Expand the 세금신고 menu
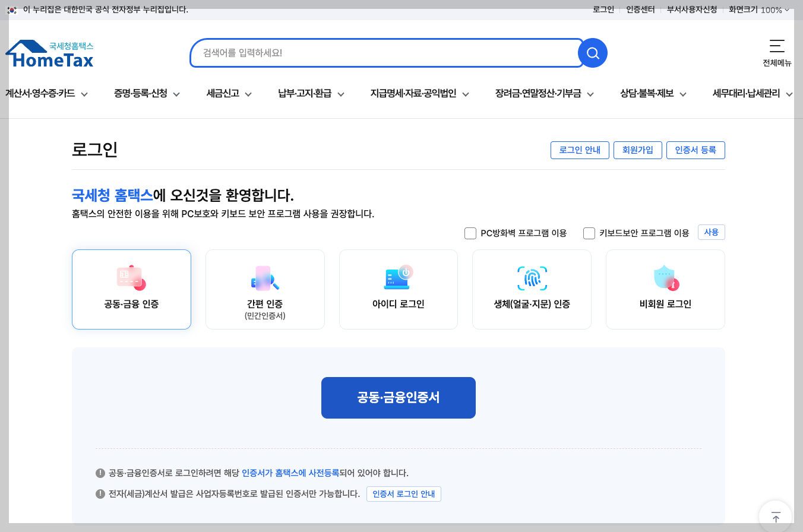The width and height of the screenshot is (803, 532). pyautogui.click(x=229, y=94)
